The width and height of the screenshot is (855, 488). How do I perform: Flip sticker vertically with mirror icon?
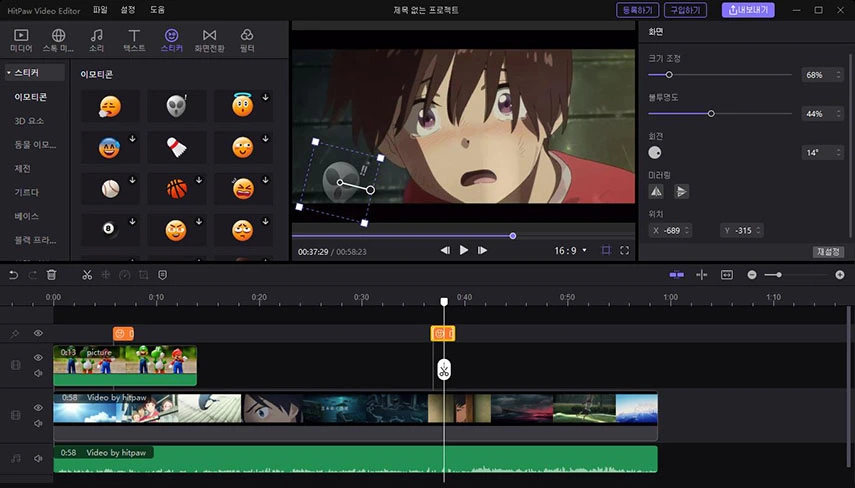coord(682,191)
